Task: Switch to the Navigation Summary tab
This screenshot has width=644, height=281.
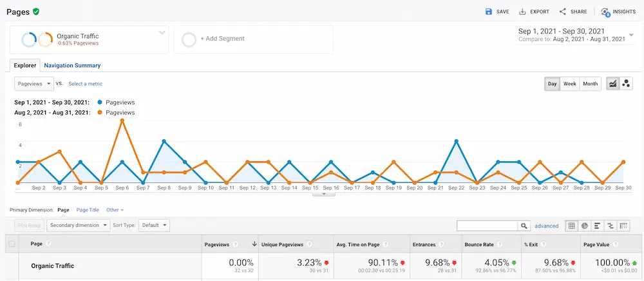Action: (72, 65)
